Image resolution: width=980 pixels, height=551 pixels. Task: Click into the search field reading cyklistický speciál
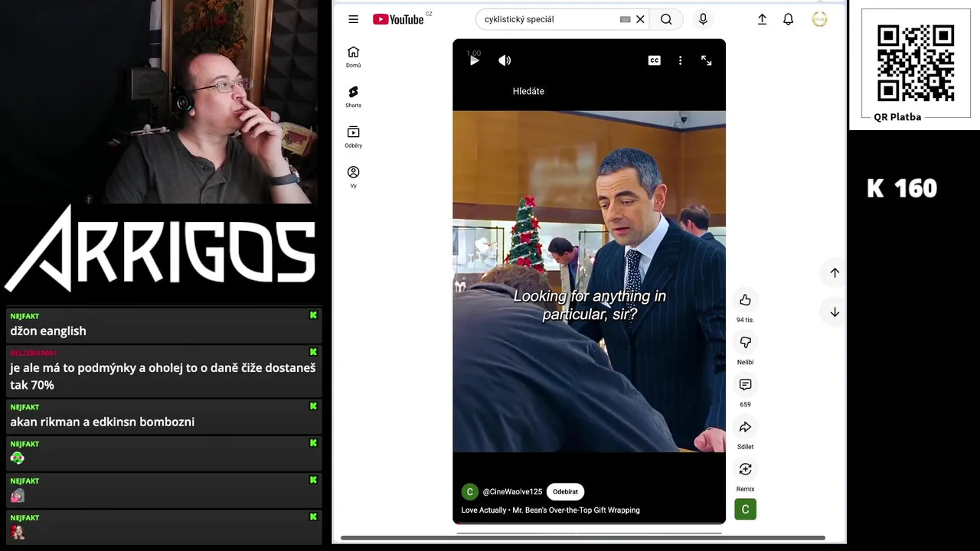[547, 19]
